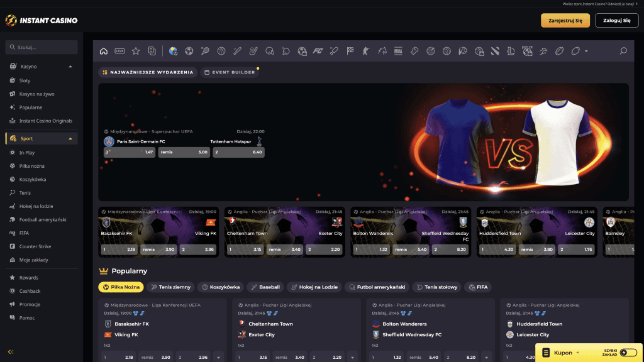Select FIFA popular filter
The height and width of the screenshot is (362, 644).
coord(478,287)
